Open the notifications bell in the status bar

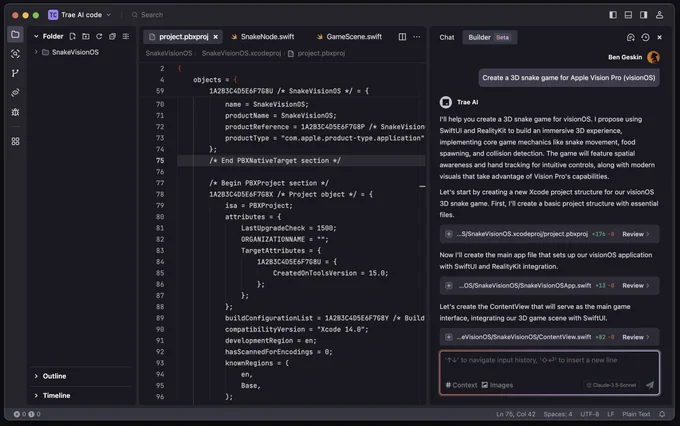click(x=662, y=414)
